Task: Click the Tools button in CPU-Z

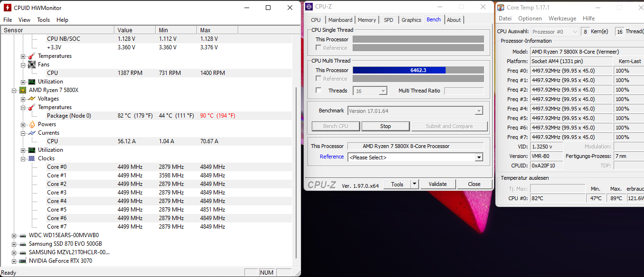Action: (397, 184)
